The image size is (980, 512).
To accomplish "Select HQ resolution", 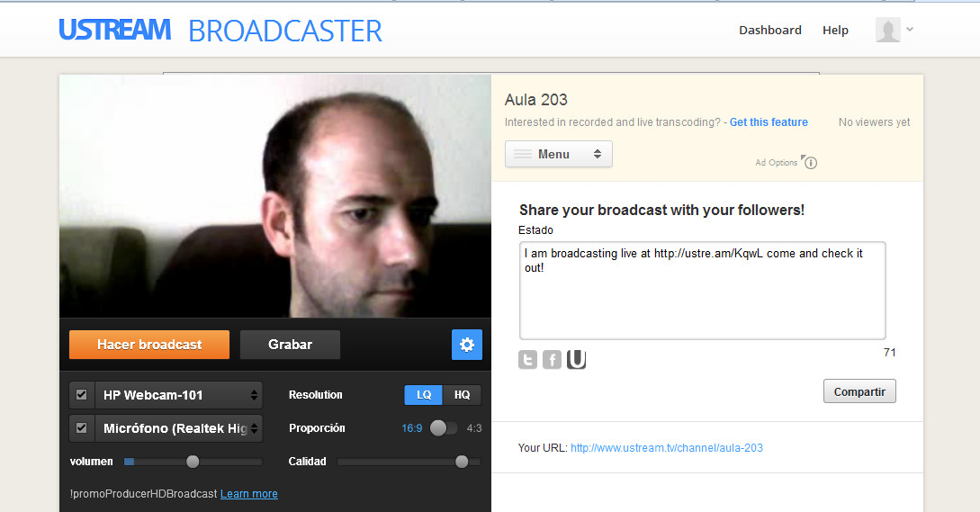I will click(x=462, y=395).
